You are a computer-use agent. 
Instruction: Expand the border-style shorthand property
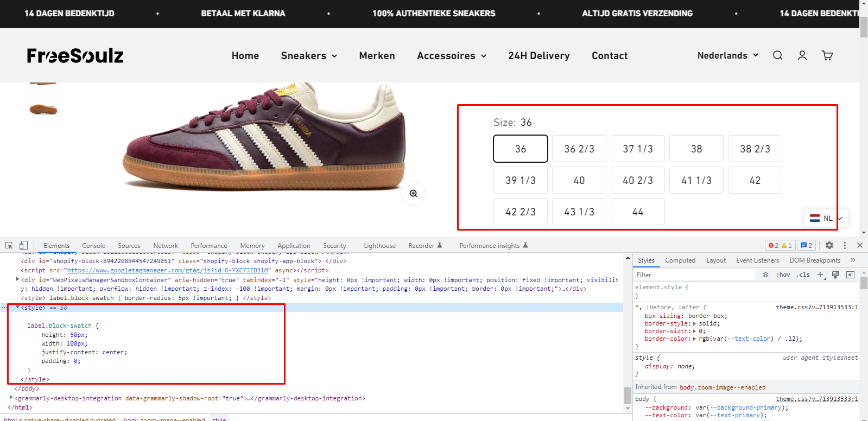pyautogui.click(x=695, y=323)
